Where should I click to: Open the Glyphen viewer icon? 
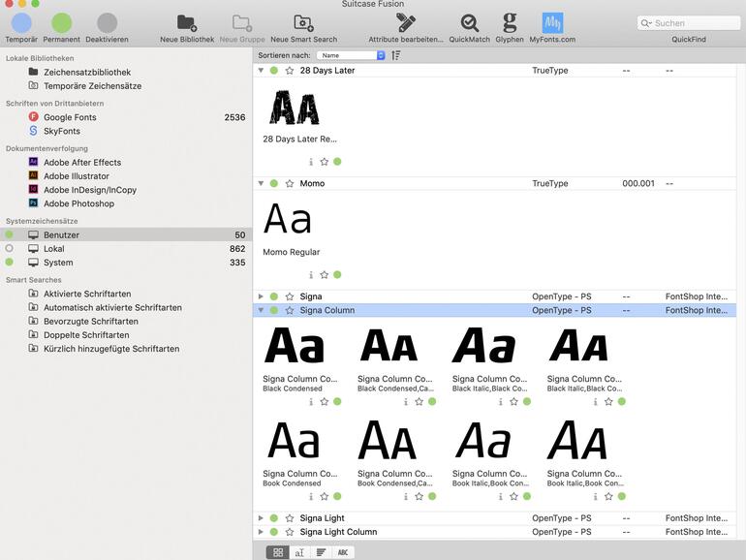[x=510, y=23]
